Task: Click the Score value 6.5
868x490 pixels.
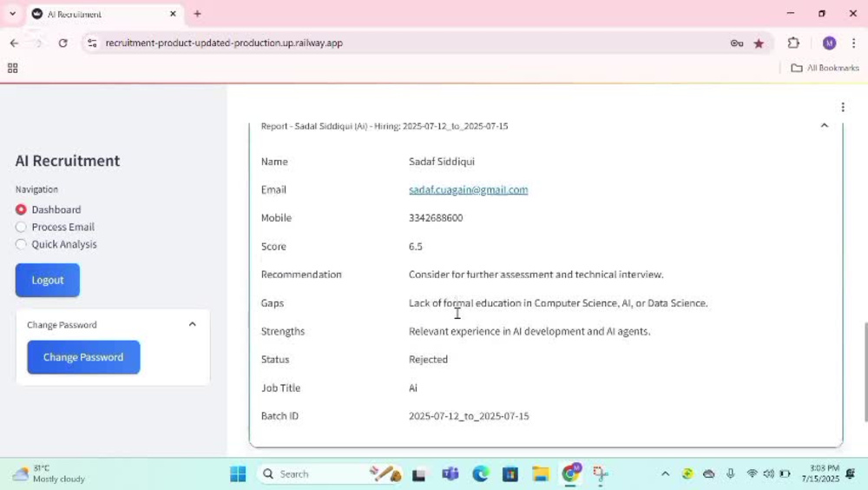Action: point(416,247)
